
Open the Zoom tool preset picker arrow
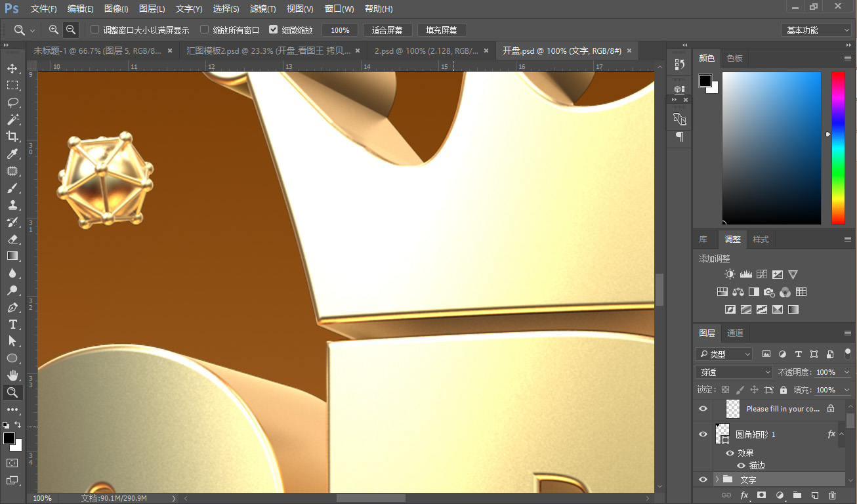point(33,30)
